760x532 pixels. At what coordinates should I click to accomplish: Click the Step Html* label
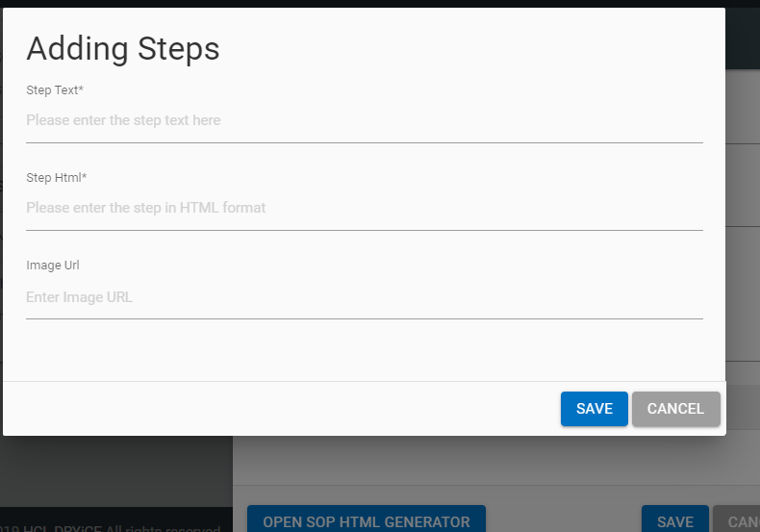pos(57,178)
